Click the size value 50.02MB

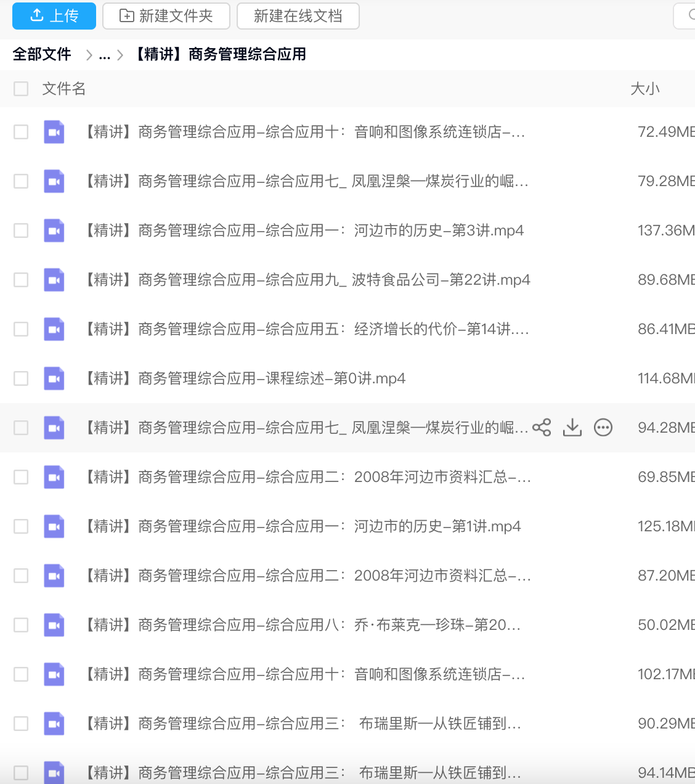(666, 625)
